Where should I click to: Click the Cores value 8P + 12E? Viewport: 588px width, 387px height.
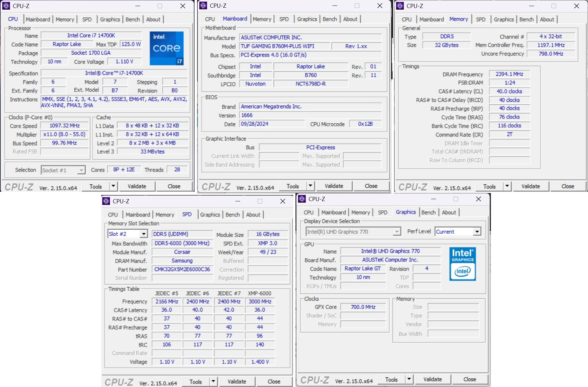point(124,170)
